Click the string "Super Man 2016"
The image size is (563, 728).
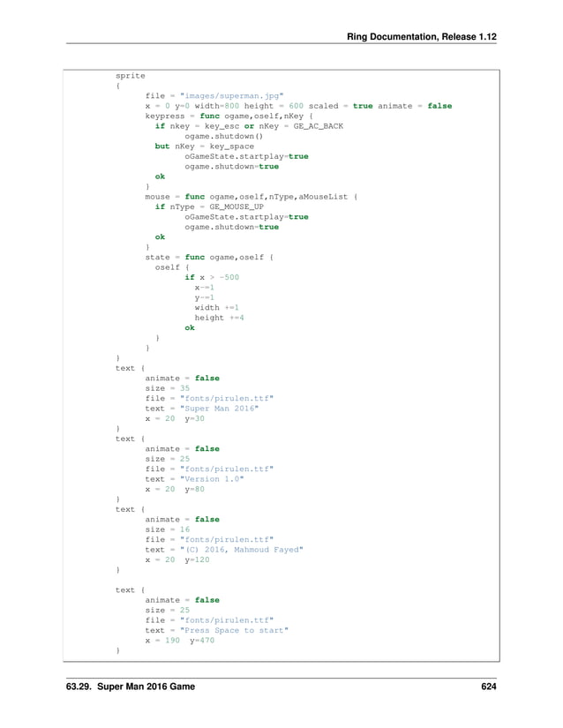pos(219,409)
